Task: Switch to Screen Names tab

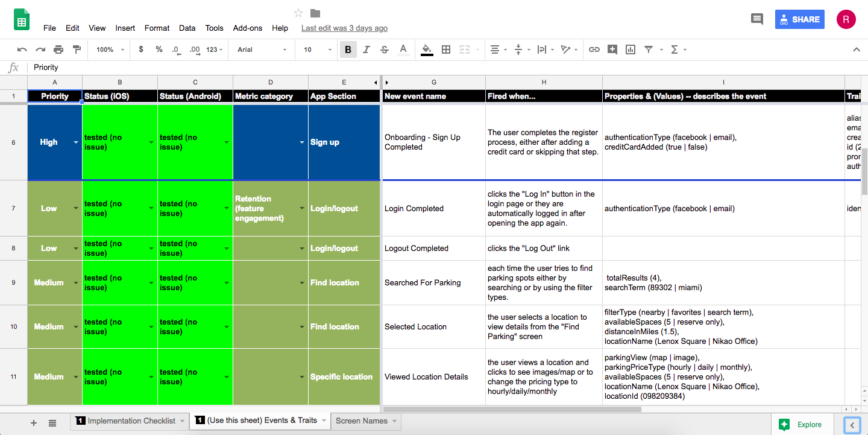Action: (366, 421)
